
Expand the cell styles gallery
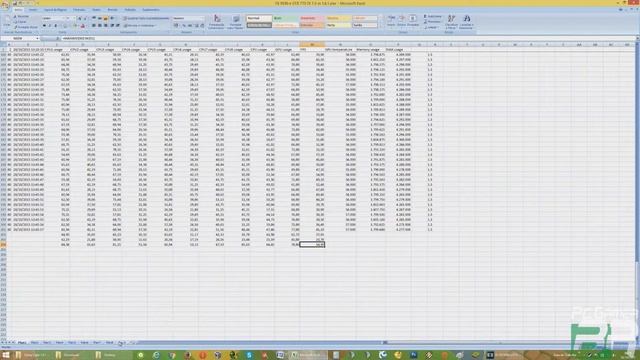(382, 27)
